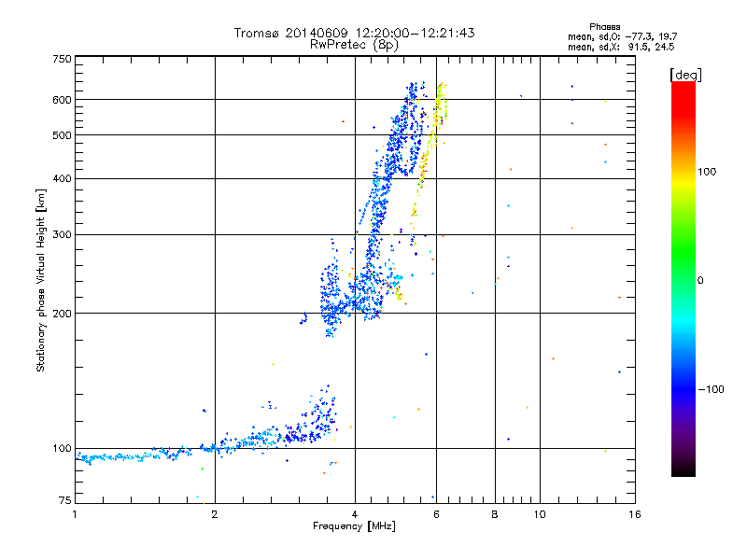Select the 'RwPretec (8p)' subtitle
Viewport: 747px width, 560px height.
(x=354, y=45)
